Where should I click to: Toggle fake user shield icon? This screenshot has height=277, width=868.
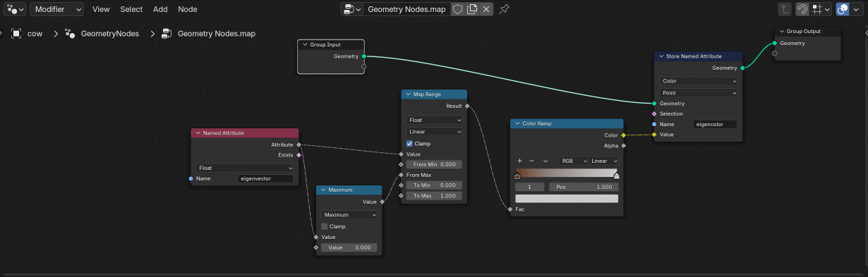(x=457, y=9)
